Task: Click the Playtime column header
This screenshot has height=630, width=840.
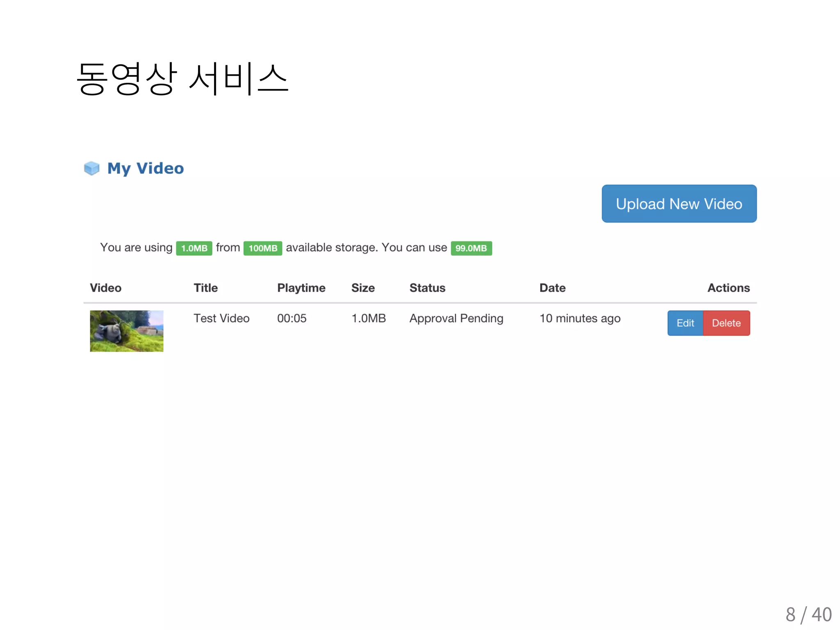Action: coord(301,288)
